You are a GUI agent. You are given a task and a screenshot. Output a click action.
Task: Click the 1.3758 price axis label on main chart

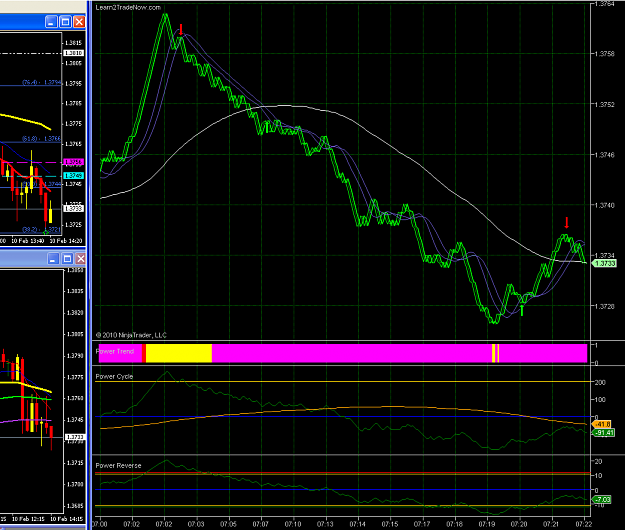click(x=605, y=54)
